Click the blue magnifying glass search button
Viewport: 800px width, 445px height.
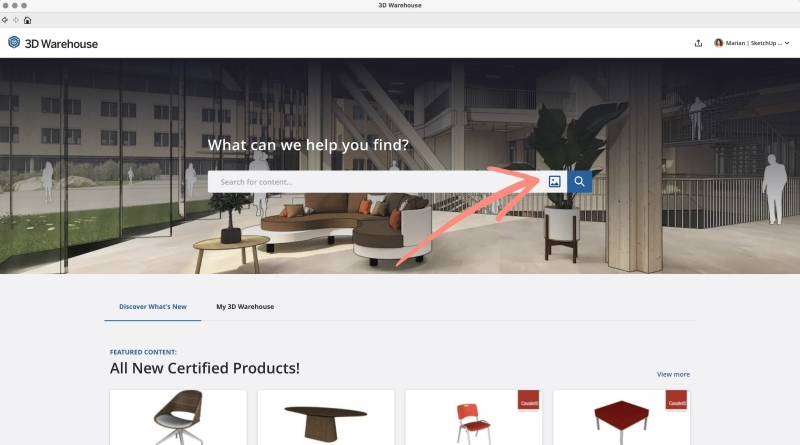(579, 182)
